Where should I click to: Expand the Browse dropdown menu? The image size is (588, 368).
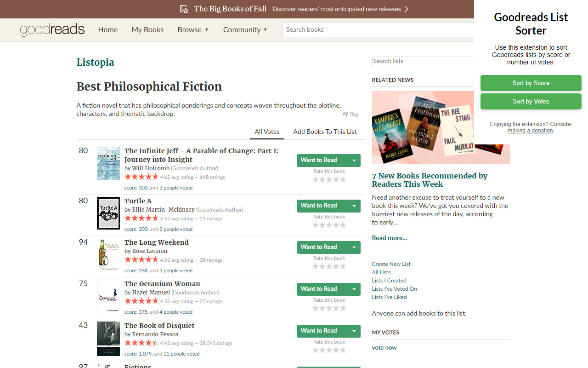coord(192,29)
